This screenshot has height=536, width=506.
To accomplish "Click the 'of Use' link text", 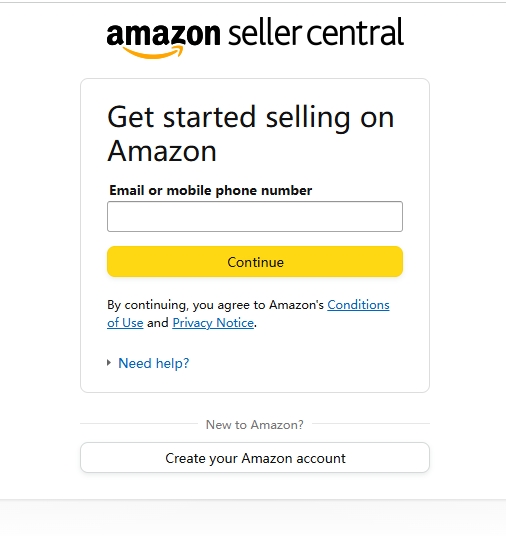I will point(125,322).
